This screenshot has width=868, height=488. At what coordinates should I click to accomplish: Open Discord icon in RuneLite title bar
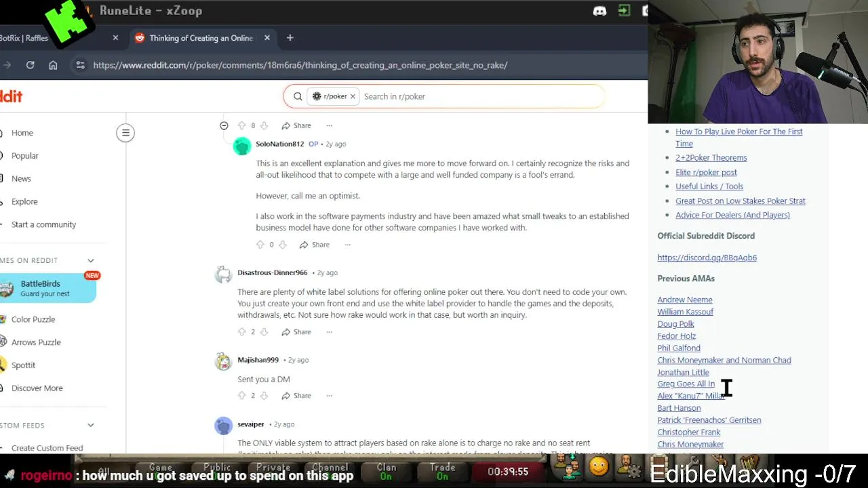[x=599, y=11]
